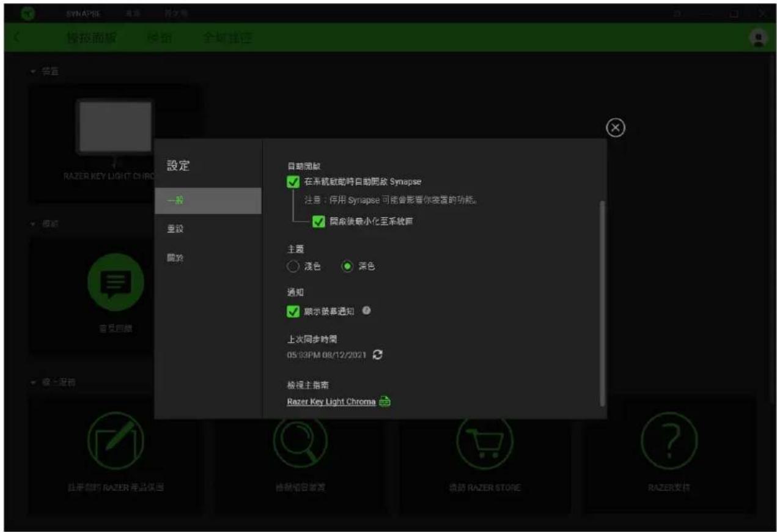Click the magnifier search icon card

[300, 441]
